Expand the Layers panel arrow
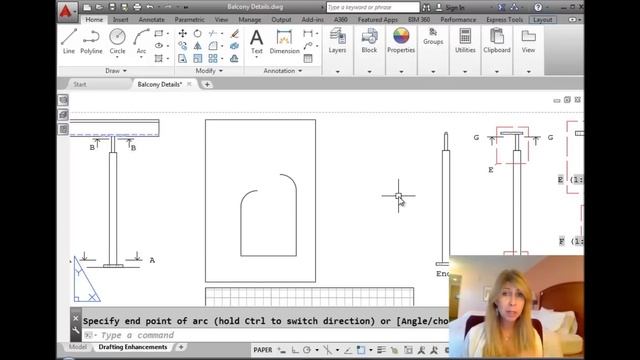 338,71
